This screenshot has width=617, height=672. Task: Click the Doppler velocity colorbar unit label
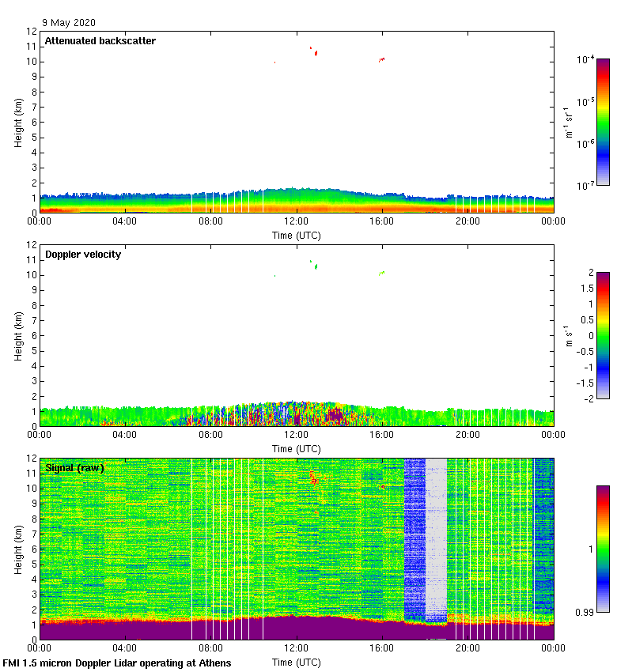point(568,336)
